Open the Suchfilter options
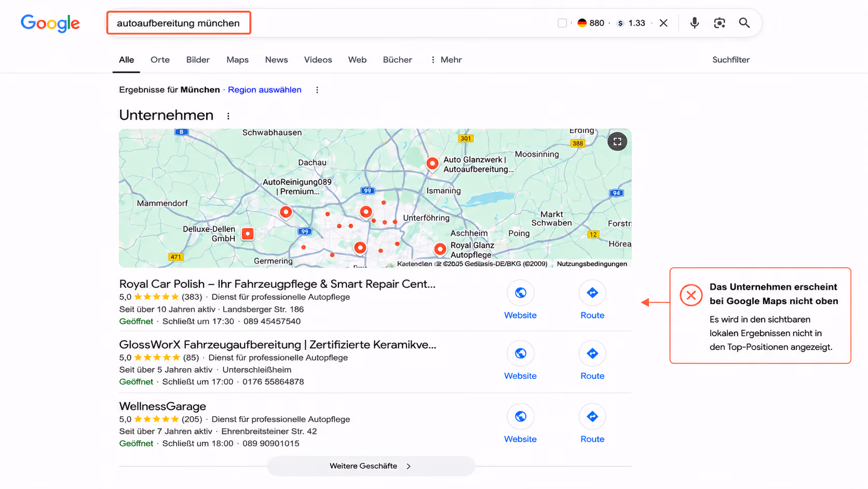This screenshot has height=489, width=868. [731, 60]
